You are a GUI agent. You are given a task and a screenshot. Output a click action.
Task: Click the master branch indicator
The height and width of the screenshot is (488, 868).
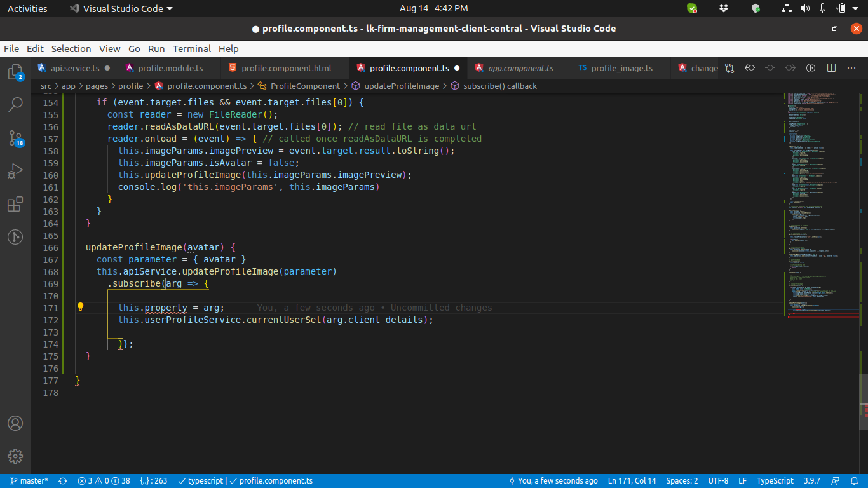tap(29, 481)
